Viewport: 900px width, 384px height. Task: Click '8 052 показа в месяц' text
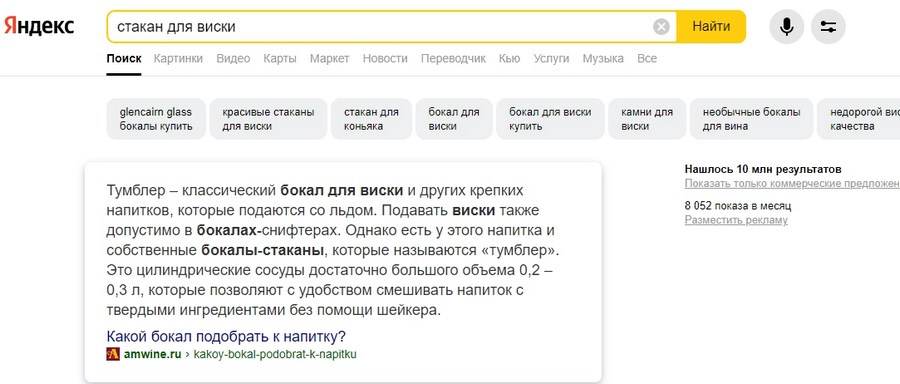738,206
